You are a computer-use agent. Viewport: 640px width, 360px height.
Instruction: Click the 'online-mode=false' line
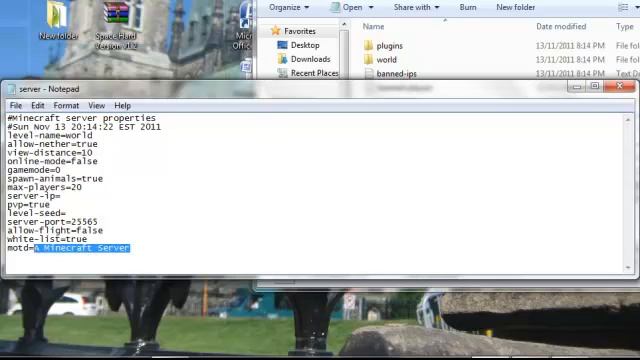click(x=52, y=161)
